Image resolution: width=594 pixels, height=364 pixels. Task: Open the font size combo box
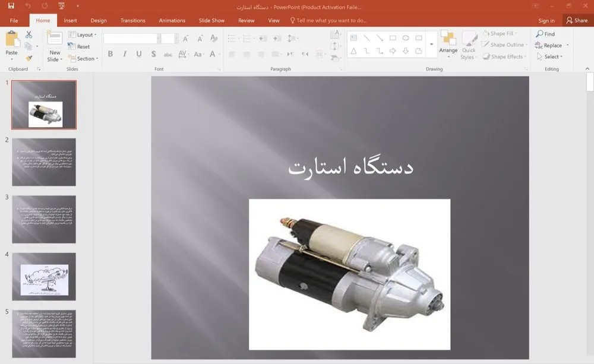point(169,38)
